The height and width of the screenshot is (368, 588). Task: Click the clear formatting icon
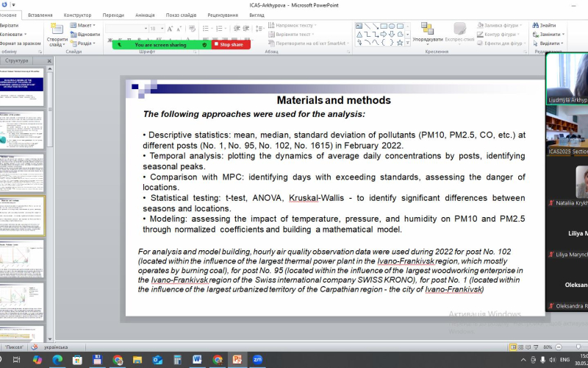click(x=192, y=29)
